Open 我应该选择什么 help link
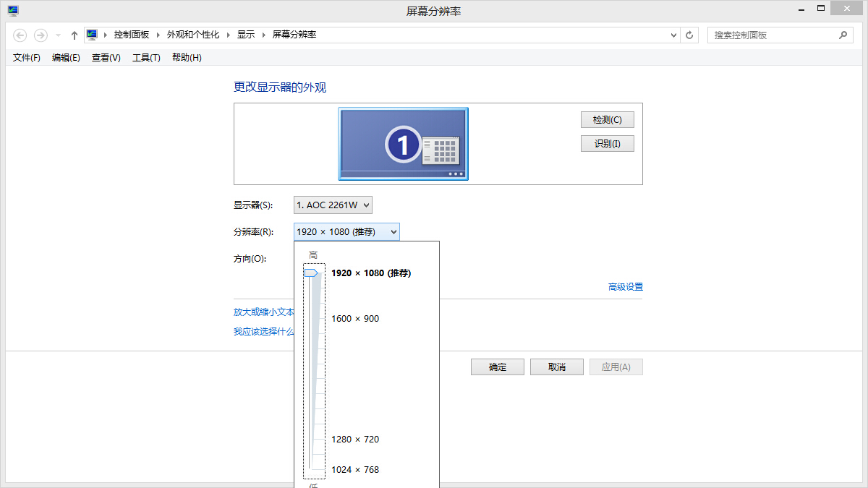Viewport: 868px width, 488px height. [264, 332]
